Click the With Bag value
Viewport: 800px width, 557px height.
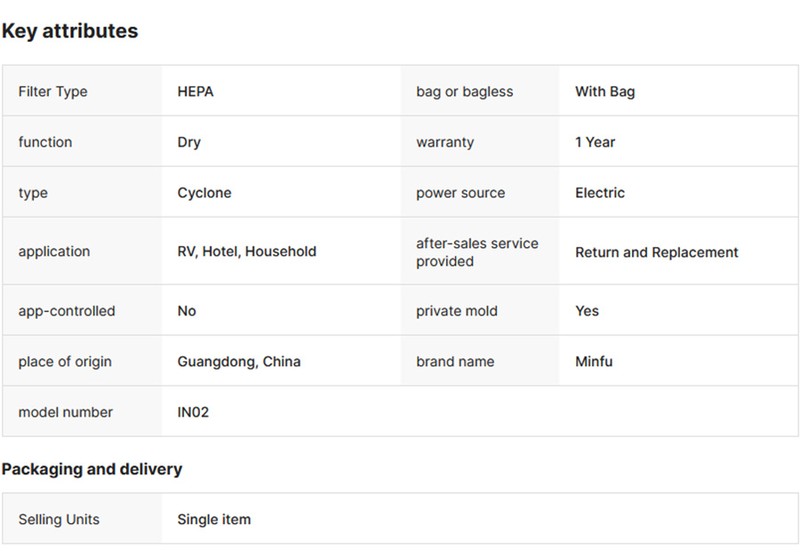point(604,92)
